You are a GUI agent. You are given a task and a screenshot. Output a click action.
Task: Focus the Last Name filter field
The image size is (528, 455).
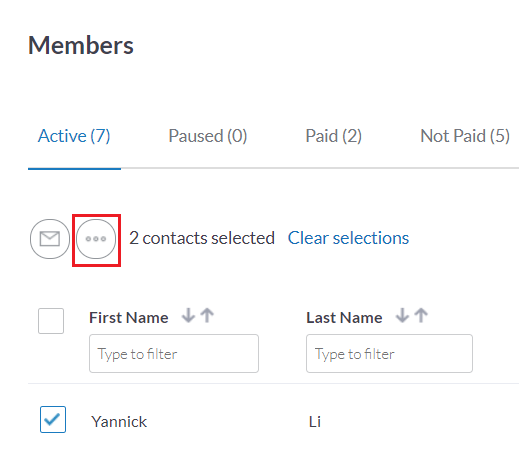tap(389, 354)
